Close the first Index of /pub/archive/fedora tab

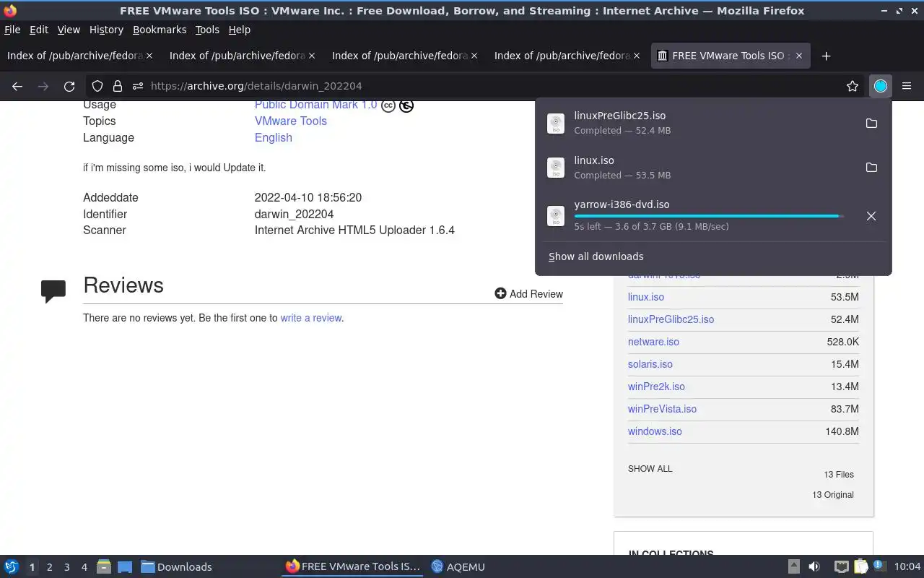click(149, 56)
